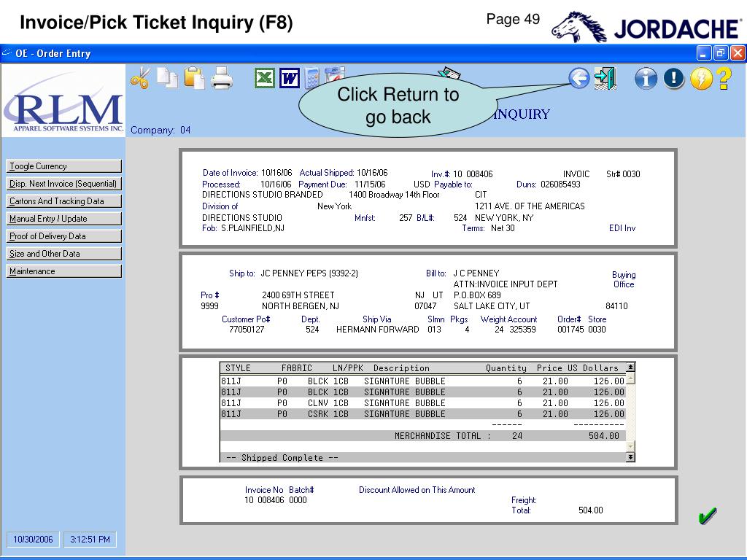This screenshot has width=747, height=560.
Task: Click Order# value 001745
Action: tap(570, 330)
